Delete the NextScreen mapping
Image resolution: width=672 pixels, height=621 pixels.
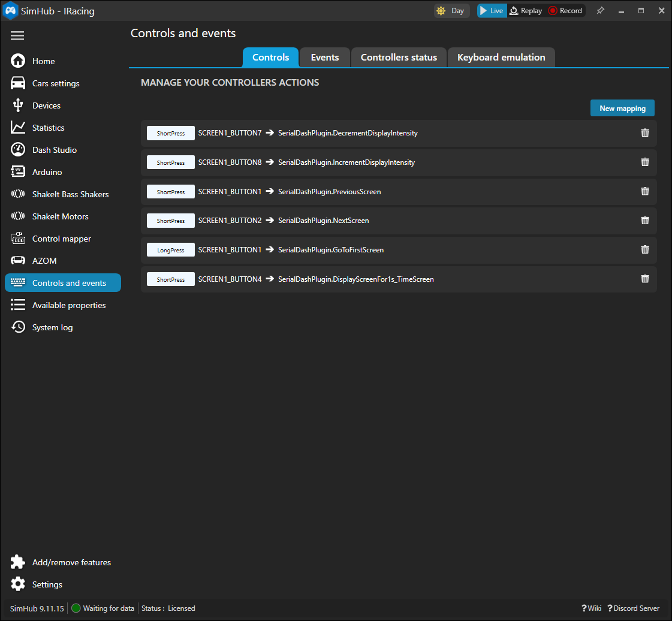[645, 220]
